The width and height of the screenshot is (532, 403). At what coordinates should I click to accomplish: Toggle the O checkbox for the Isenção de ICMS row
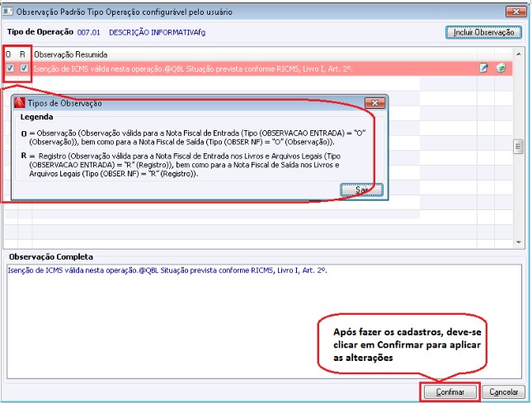pyautogui.click(x=10, y=68)
